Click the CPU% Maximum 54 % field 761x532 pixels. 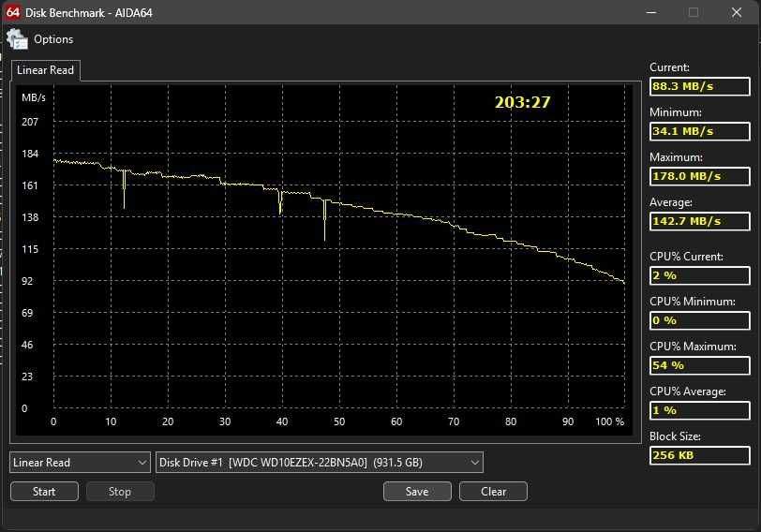tap(699, 365)
